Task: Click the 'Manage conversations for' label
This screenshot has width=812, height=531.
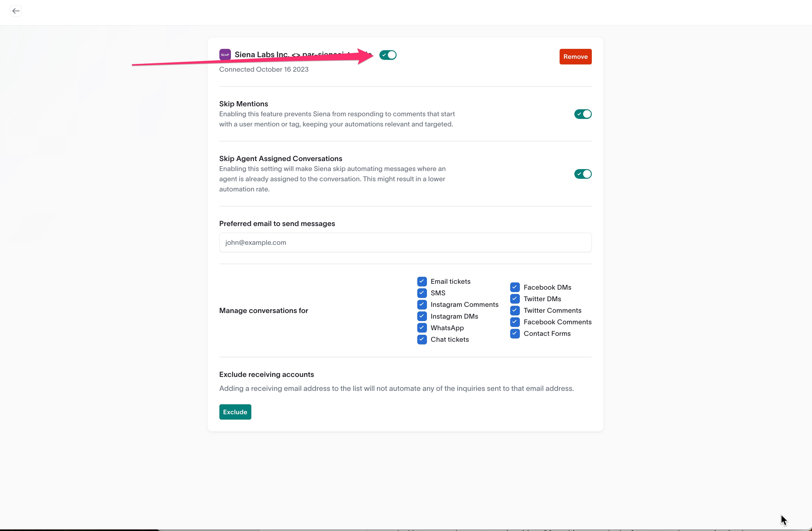Action: pyautogui.click(x=263, y=310)
